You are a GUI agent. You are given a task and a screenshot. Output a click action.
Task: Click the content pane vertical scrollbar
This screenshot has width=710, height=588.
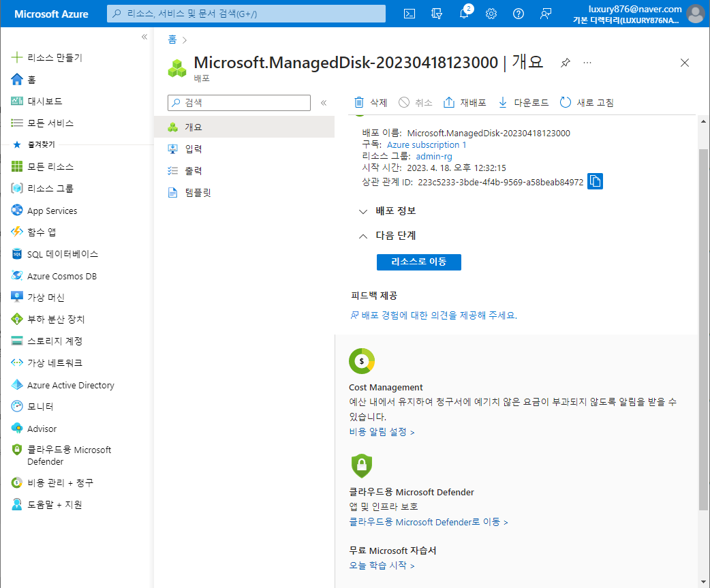703,330
